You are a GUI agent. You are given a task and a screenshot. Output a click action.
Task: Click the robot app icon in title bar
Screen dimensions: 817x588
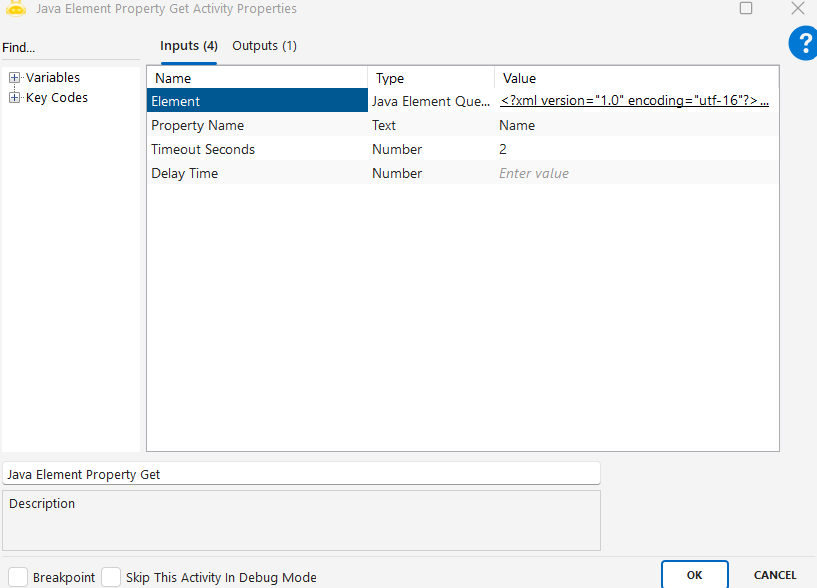(15, 9)
